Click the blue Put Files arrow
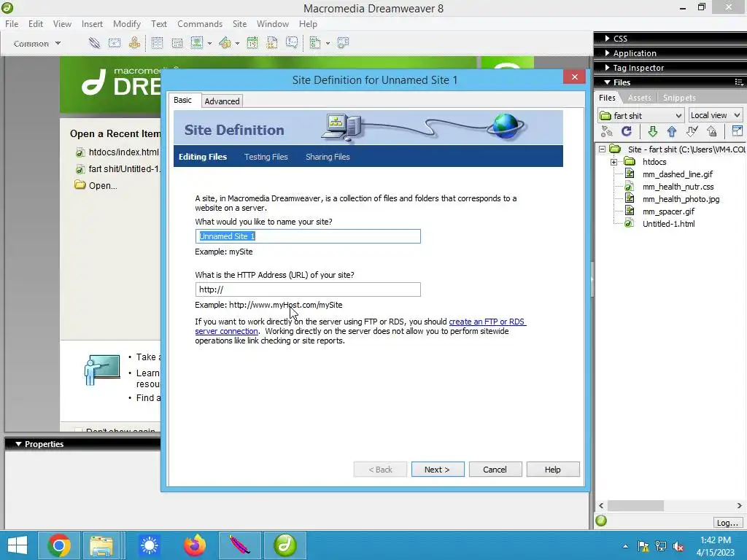This screenshot has height=560, width=747. point(672,131)
